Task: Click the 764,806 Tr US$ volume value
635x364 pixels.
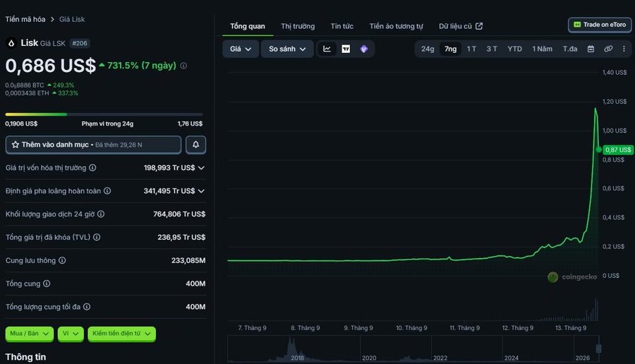Action: click(179, 214)
